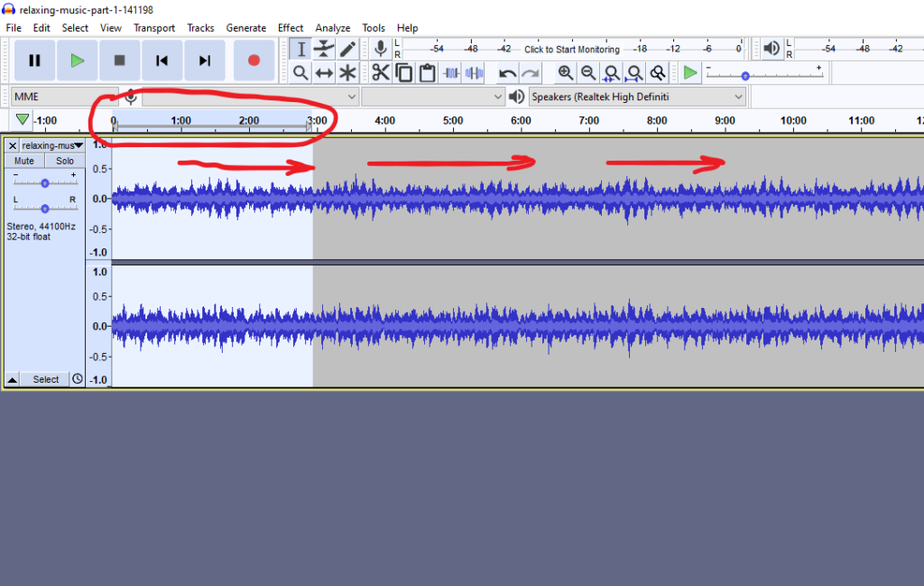Viewport: 924px width, 586px height.
Task: Click the Skip to End button
Action: (205, 60)
